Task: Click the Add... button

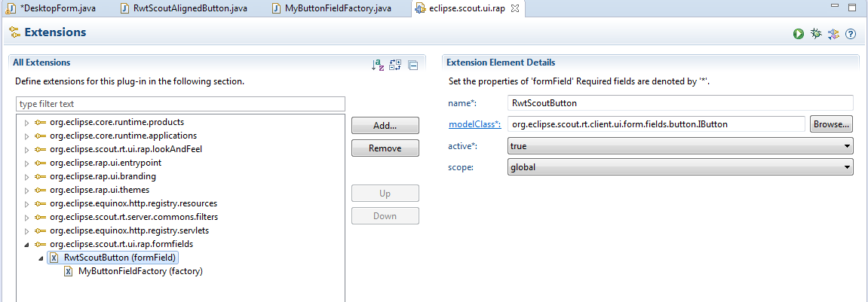Action: click(385, 126)
